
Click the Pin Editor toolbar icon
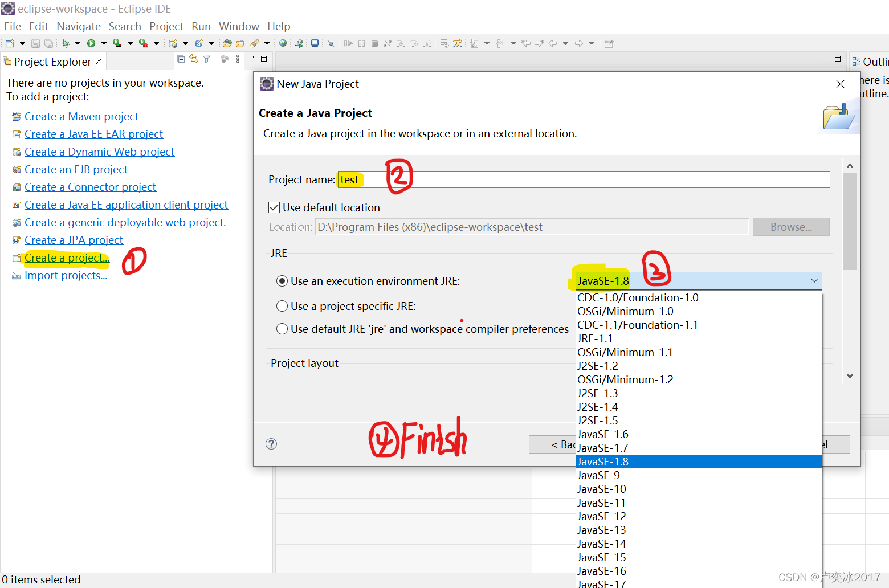[609, 43]
